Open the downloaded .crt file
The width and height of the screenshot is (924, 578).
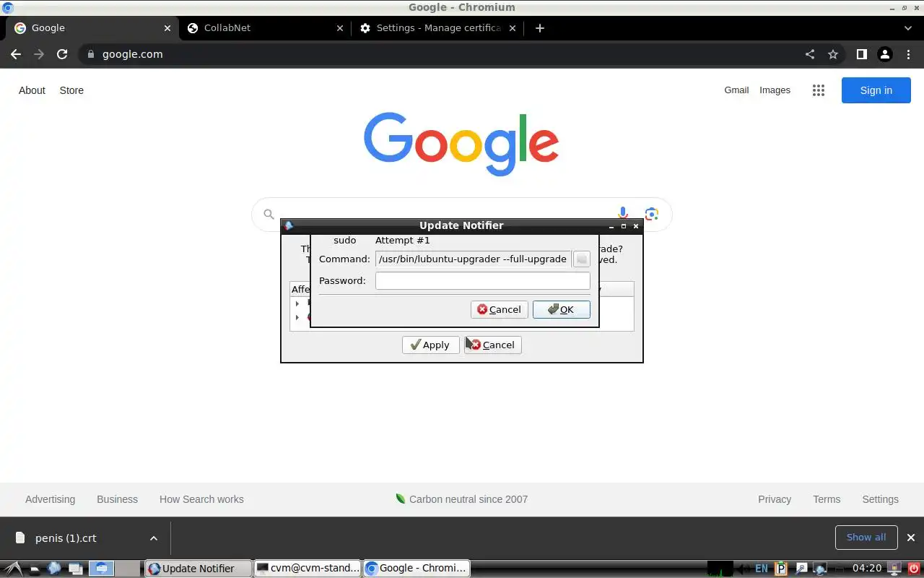(66, 538)
